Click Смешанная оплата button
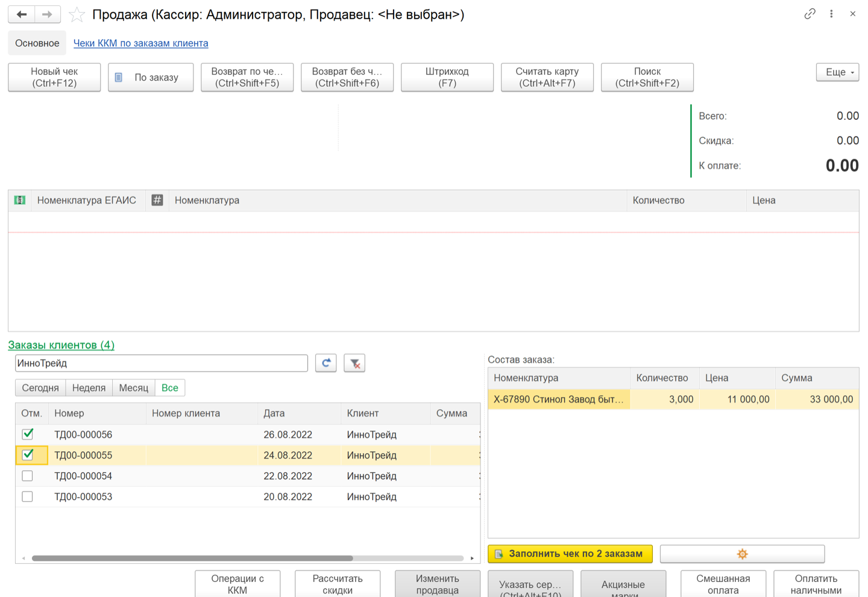868x597 pixels. (x=723, y=584)
